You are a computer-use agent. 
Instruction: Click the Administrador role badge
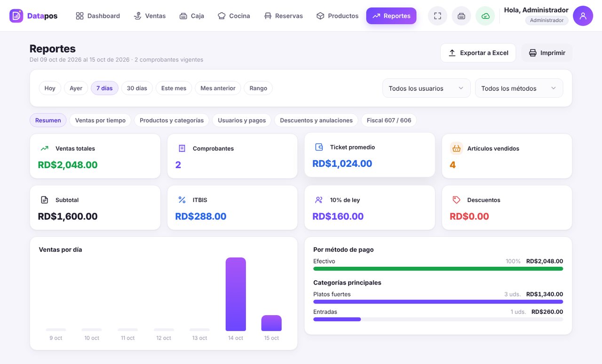point(547,21)
